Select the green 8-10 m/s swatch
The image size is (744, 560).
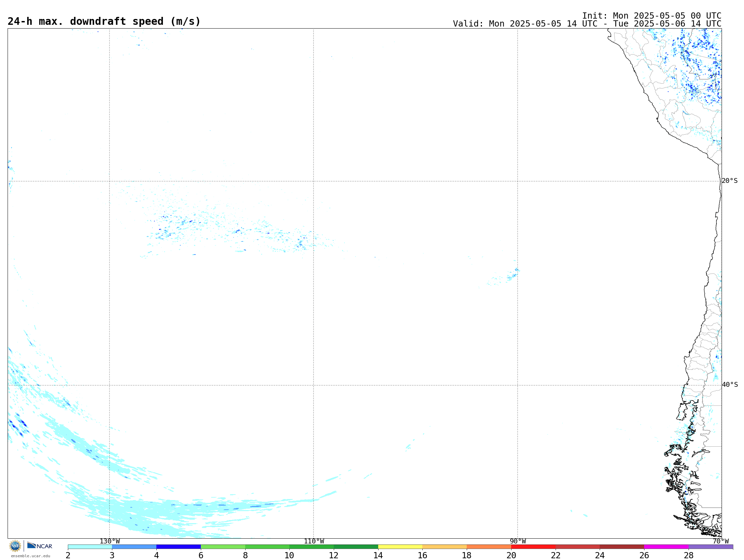[267, 547]
